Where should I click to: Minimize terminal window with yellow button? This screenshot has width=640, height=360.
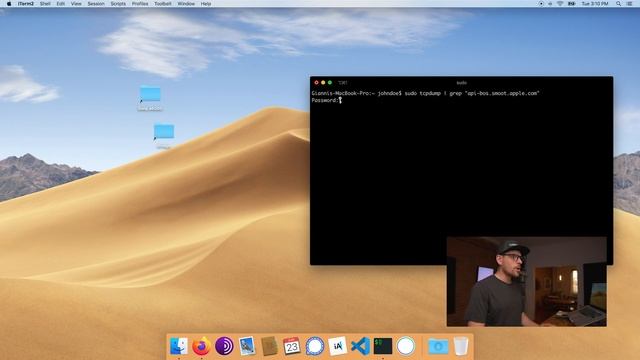click(323, 82)
